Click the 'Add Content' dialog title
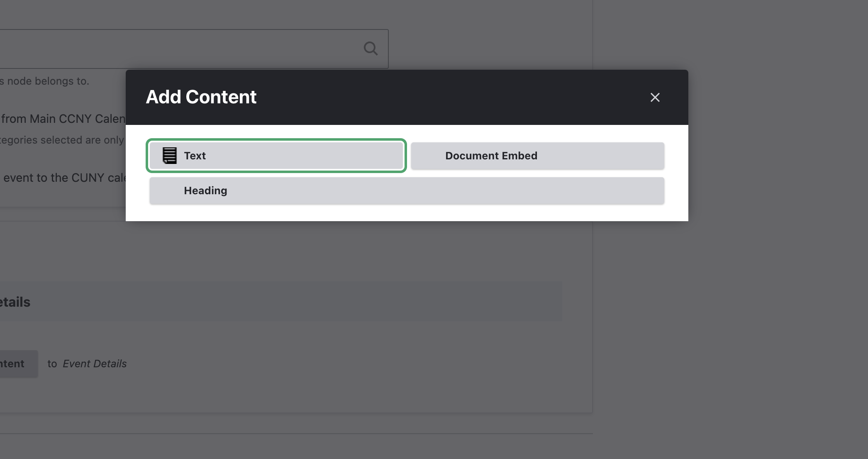868x459 pixels. coord(201,97)
